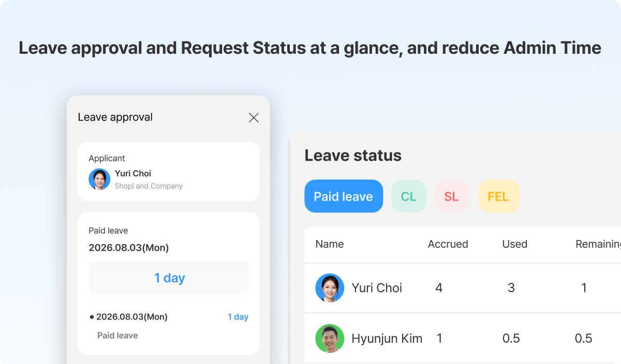621x364 pixels.
Task: Click Hyunjun Kim's avatar photo
Action: point(330,338)
